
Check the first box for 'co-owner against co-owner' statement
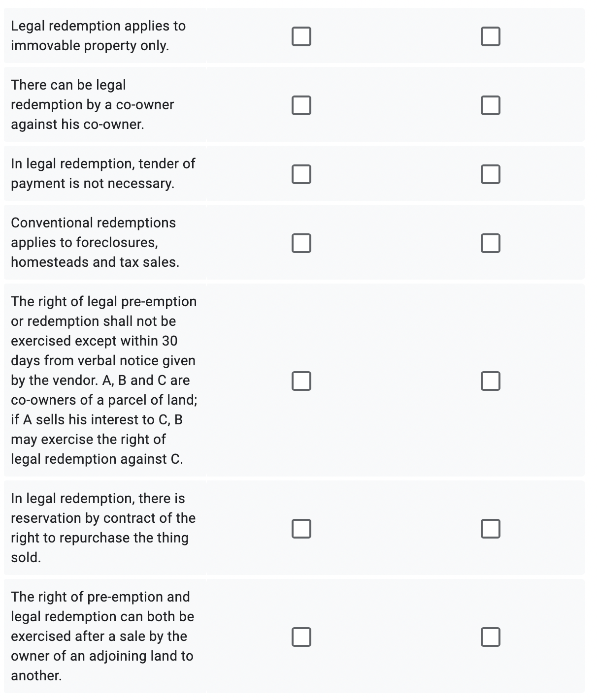pyautogui.click(x=301, y=104)
